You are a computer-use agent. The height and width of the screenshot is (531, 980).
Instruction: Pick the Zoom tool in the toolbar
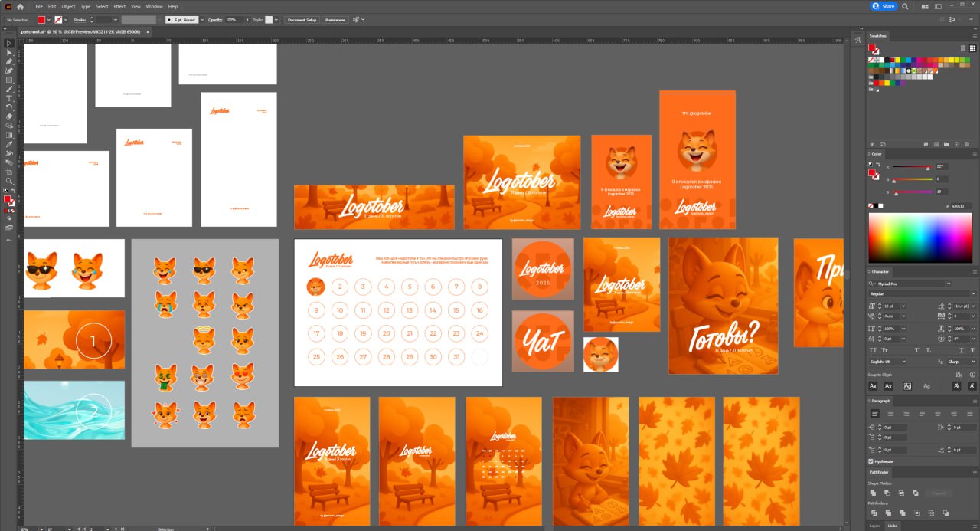click(x=9, y=181)
